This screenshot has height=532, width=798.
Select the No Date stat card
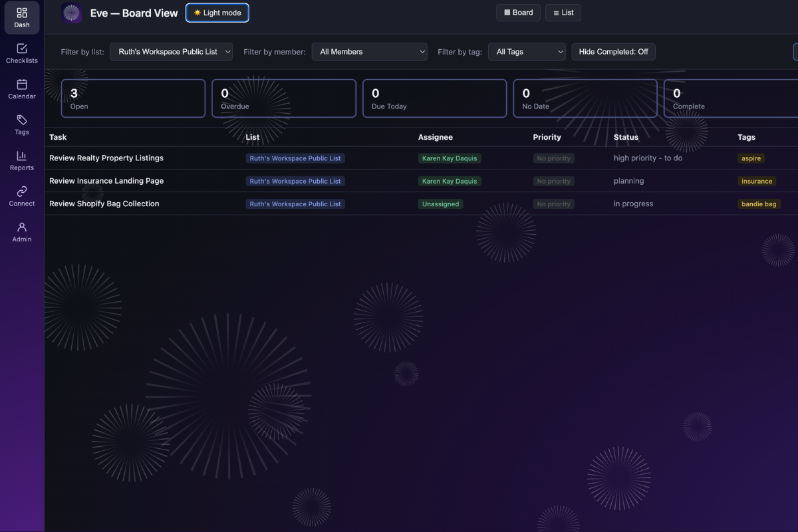tap(585, 98)
